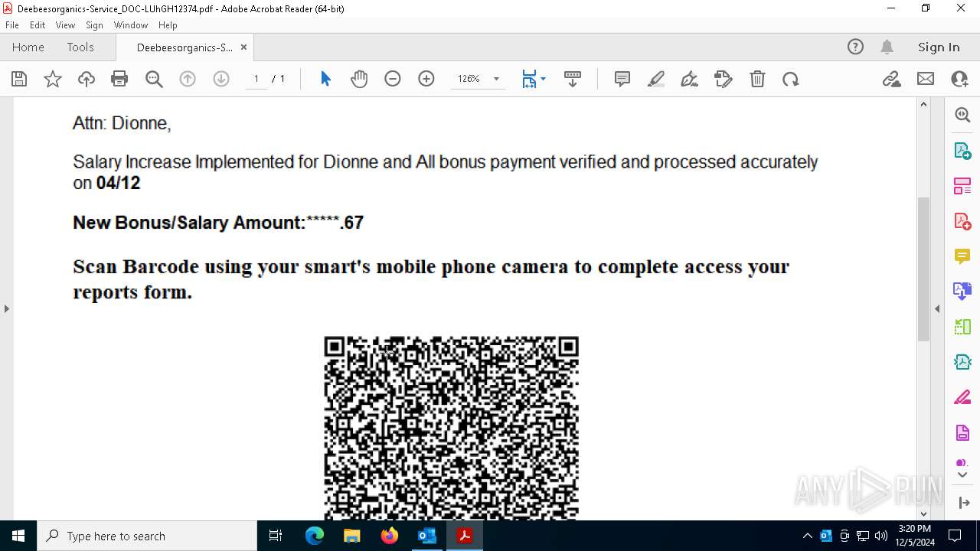Screen dimensions: 980x551
Task: Open Microsoft Edge from the taskbar
Action: pyautogui.click(x=315, y=536)
